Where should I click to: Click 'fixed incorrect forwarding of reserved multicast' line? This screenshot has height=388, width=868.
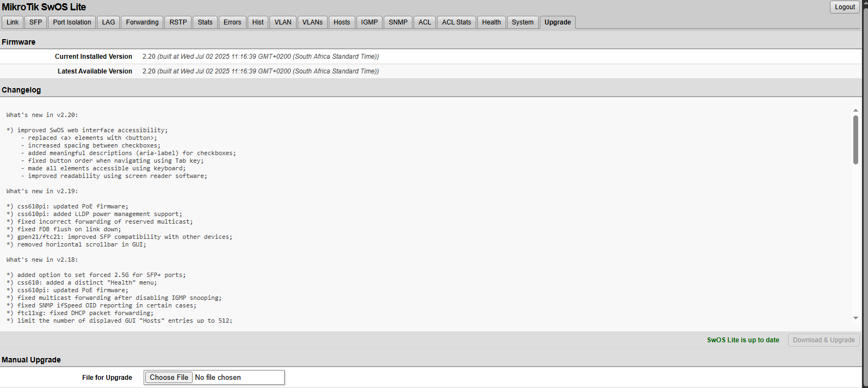pos(100,221)
